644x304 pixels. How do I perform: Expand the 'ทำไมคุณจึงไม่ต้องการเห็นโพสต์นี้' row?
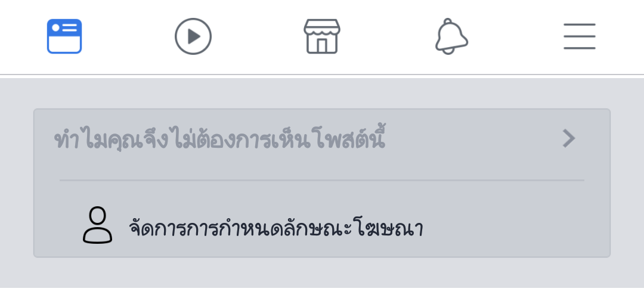coord(322,139)
